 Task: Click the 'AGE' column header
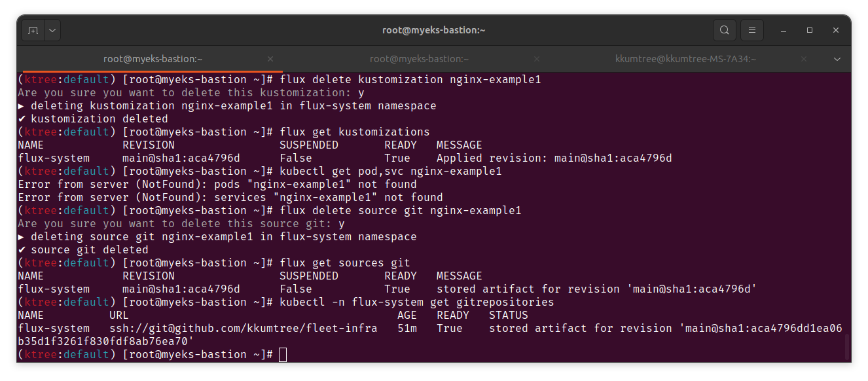click(x=407, y=316)
